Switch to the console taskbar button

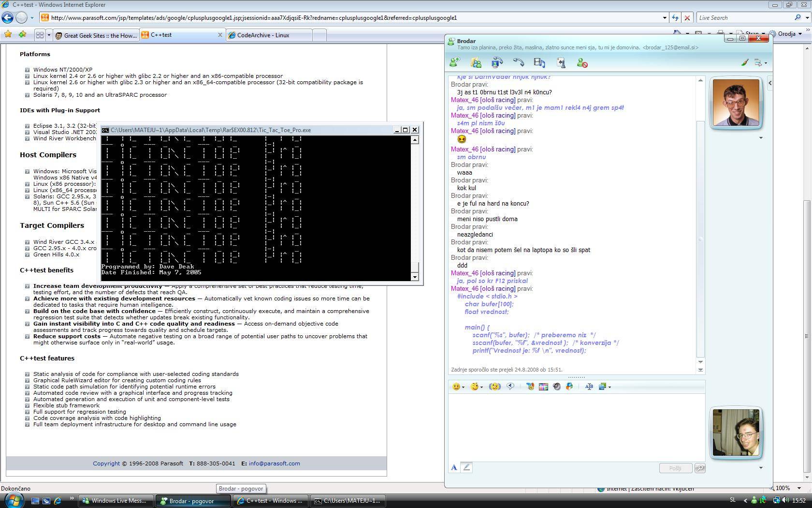(x=348, y=501)
